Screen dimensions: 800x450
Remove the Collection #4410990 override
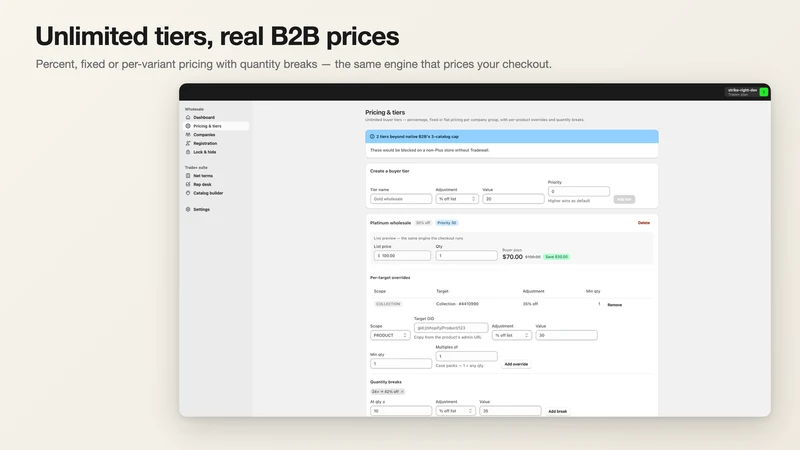614,305
